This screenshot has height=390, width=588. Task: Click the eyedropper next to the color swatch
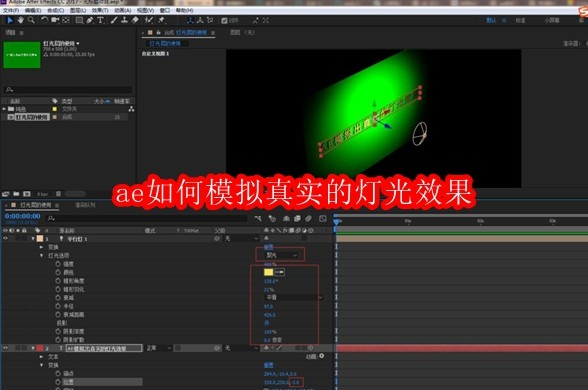click(x=280, y=272)
